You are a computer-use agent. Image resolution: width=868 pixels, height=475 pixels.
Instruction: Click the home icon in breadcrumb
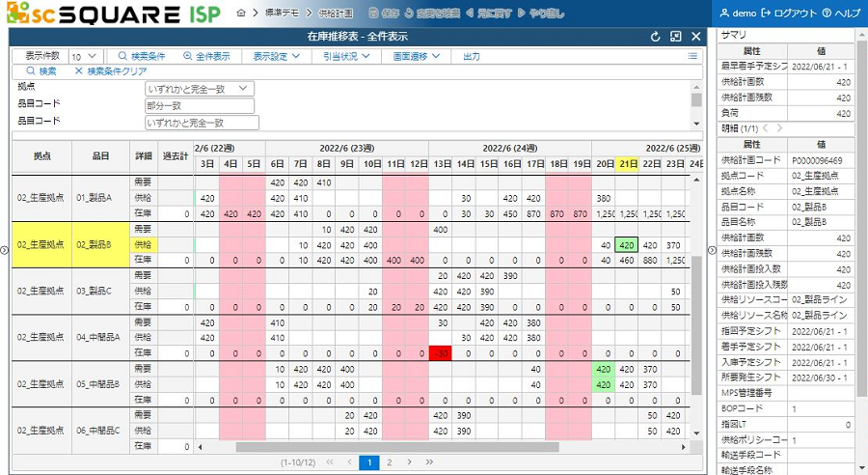[x=240, y=14]
